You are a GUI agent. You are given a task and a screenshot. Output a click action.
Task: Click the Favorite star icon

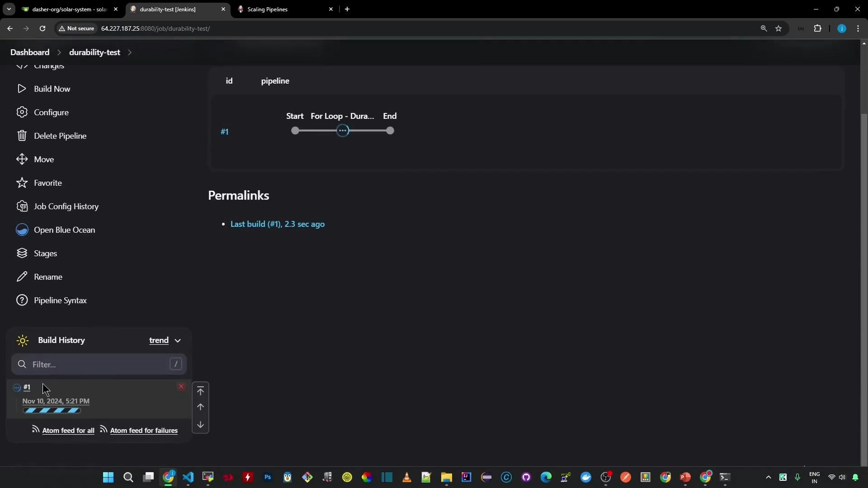click(22, 183)
